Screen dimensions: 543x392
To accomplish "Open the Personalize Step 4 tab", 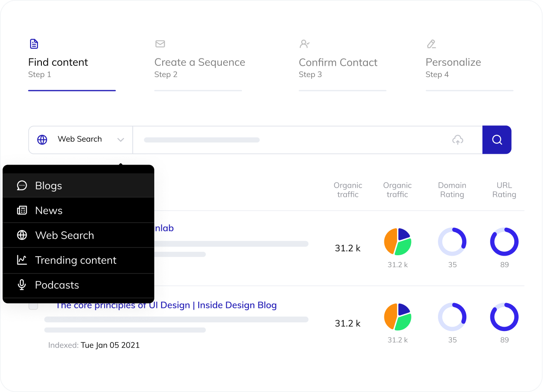I will [x=469, y=65].
